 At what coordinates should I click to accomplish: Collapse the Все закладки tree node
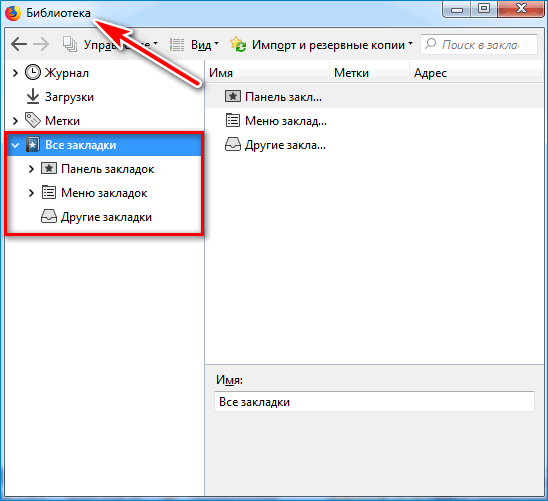tap(15, 145)
